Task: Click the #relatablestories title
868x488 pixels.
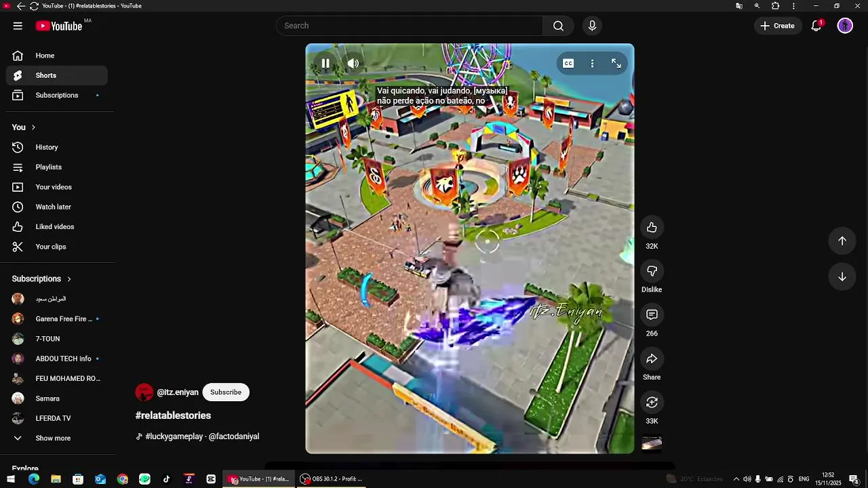Action: pos(173,415)
